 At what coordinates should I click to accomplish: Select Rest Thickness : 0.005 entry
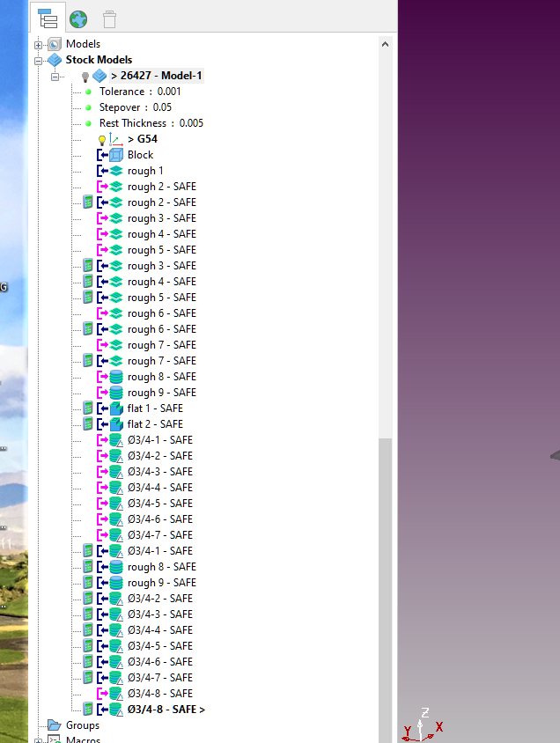pyautogui.click(x=151, y=123)
